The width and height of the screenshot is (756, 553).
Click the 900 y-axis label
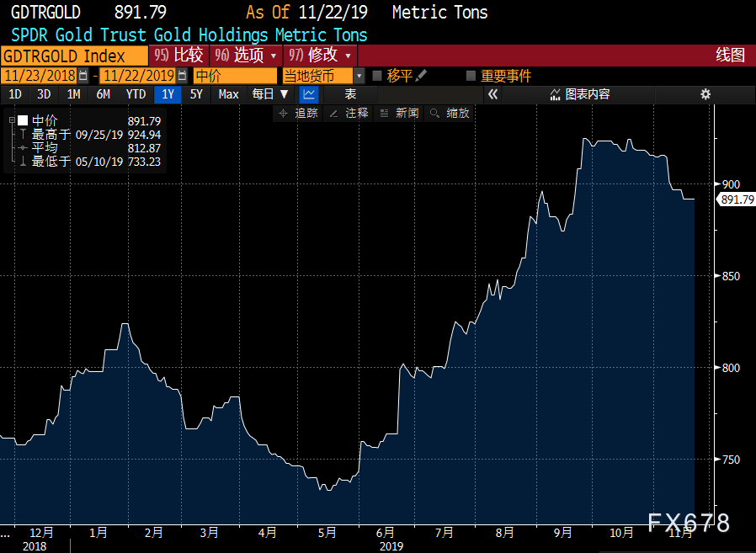[731, 184]
